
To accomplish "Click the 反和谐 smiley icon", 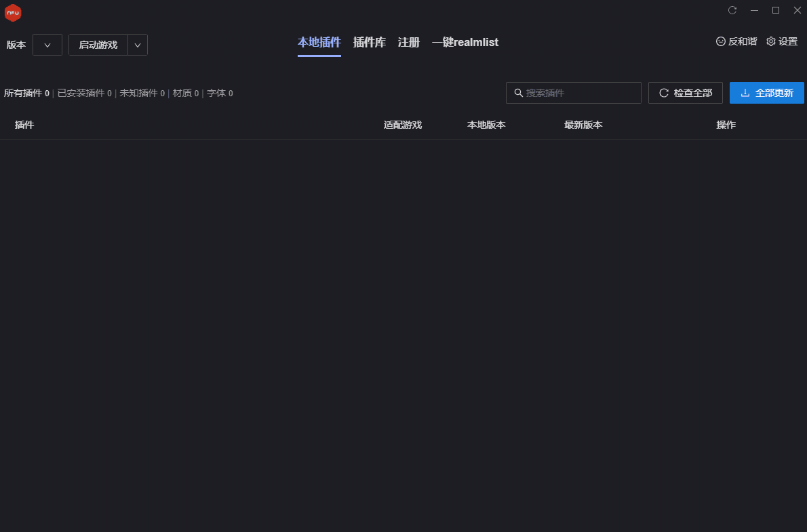I will point(720,41).
